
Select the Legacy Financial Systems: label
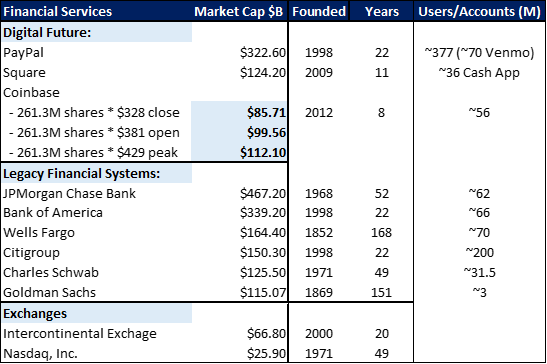[82, 173]
